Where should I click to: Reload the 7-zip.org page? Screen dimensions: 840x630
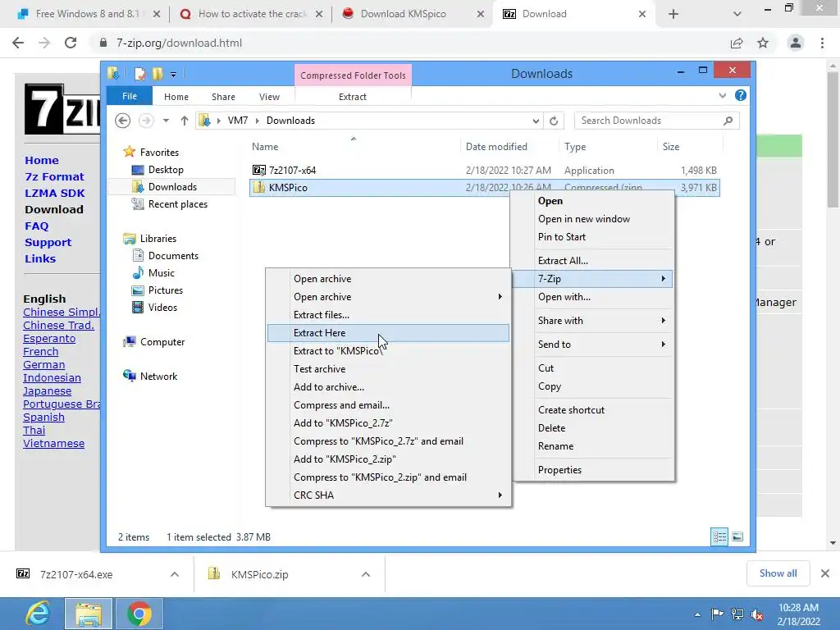(x=71, y=43)
